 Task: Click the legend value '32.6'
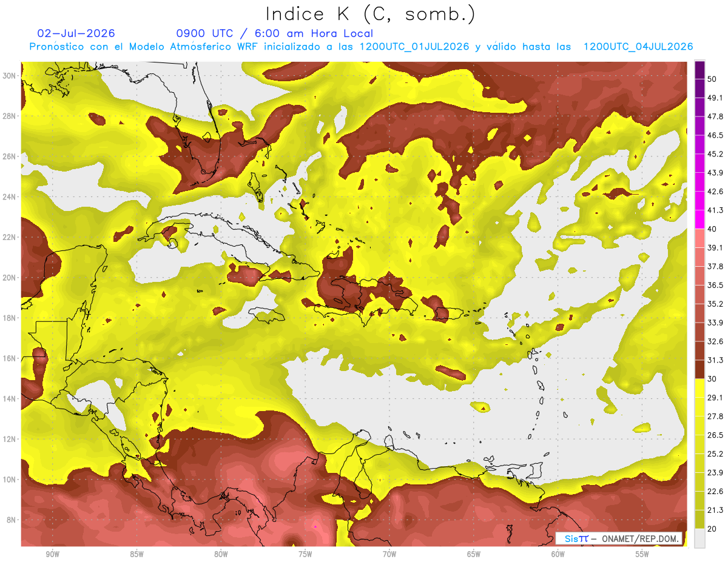coord(715,341)
